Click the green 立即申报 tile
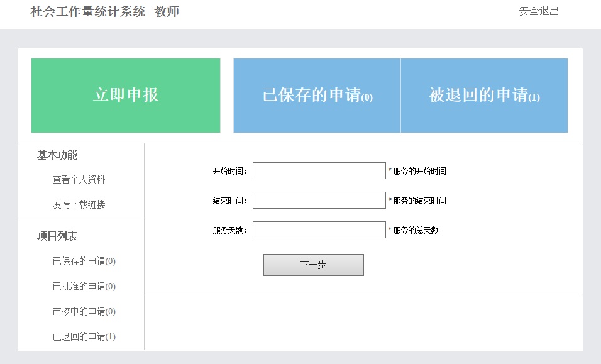Viewport: 601px width, 364px height. pyautogui.click(x=126, y=96)
